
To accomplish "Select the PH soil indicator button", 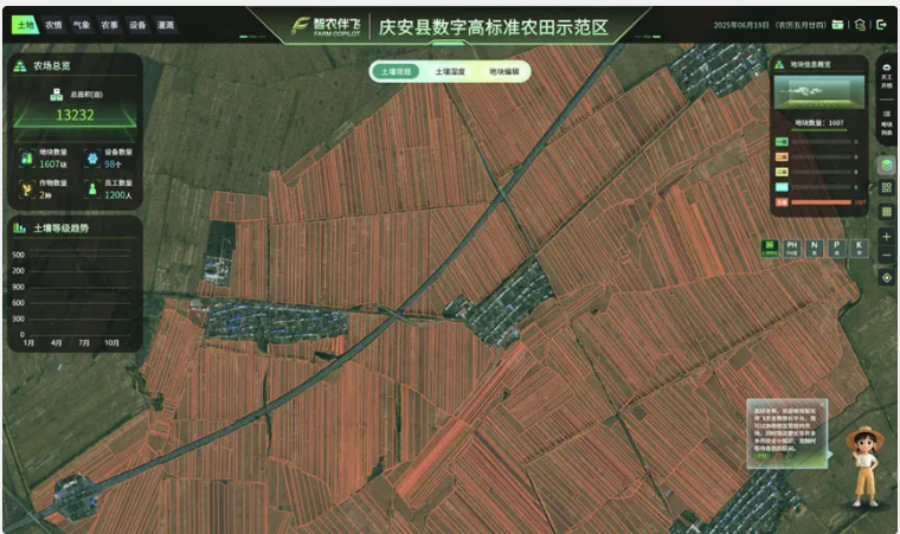I will 792,248.
